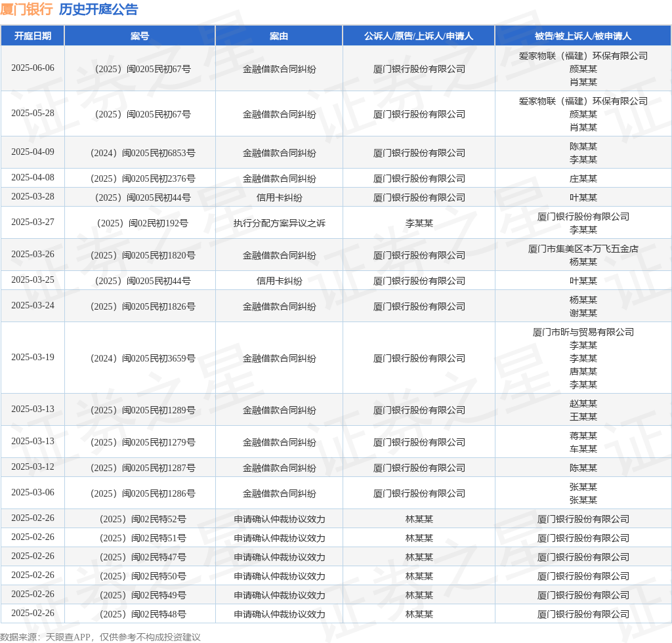Select defendant 庄某某
672x643 pixels.
583,178
